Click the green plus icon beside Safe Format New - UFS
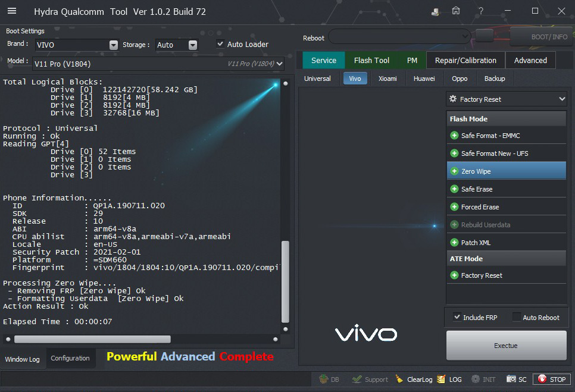This screenshot has height=392, width=575. [x=454, y=153]
